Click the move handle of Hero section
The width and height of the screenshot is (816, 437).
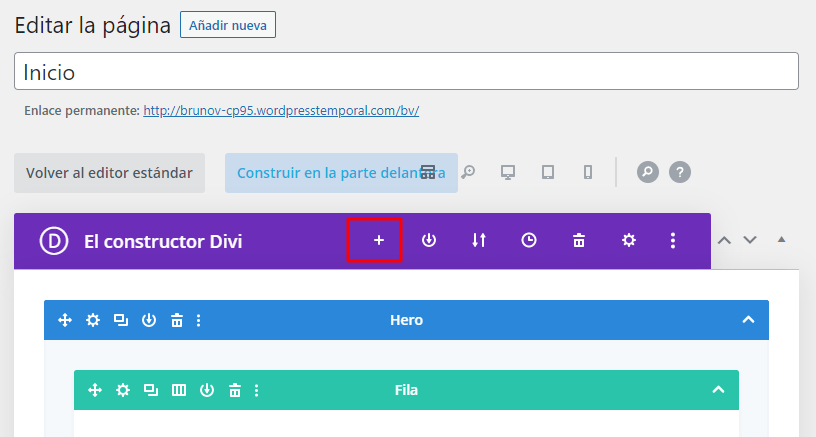pos(65,320)
